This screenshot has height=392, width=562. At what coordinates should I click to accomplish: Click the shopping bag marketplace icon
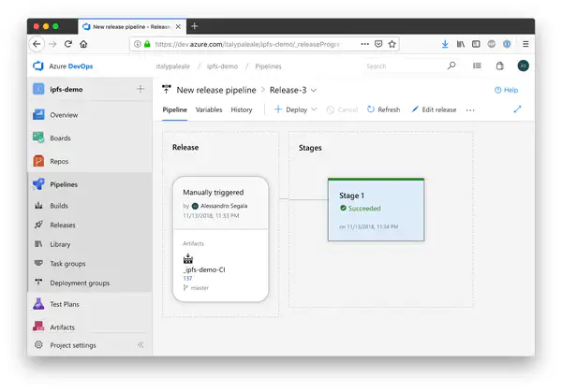[499, 66]
